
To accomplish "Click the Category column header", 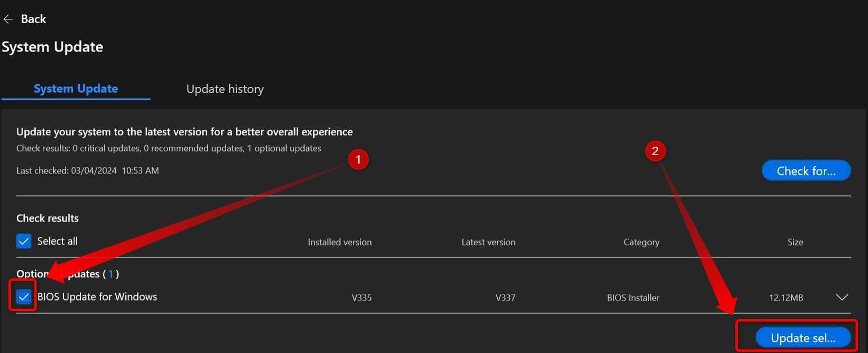I will [641, 241].
